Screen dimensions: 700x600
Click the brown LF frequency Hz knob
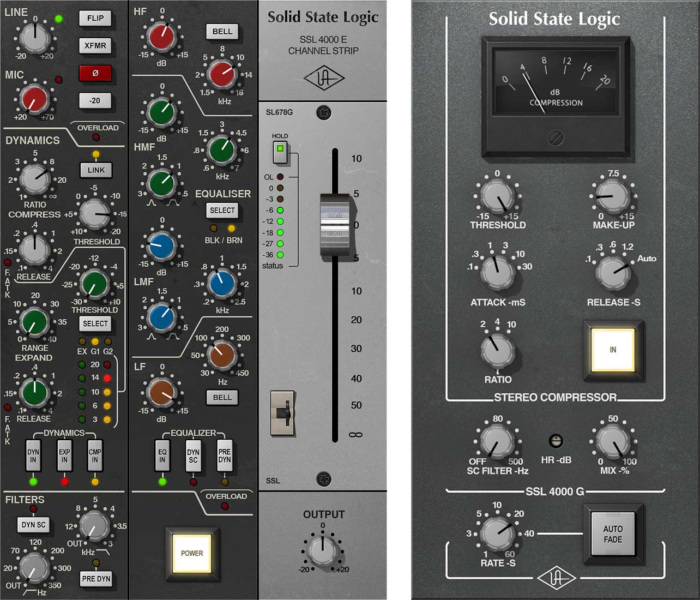222,355
